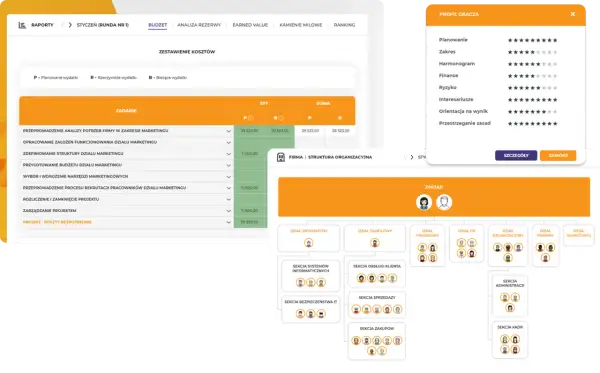
Task: Select the empty outline avatar in Zarząd
Action: click(x=444, y=202)
